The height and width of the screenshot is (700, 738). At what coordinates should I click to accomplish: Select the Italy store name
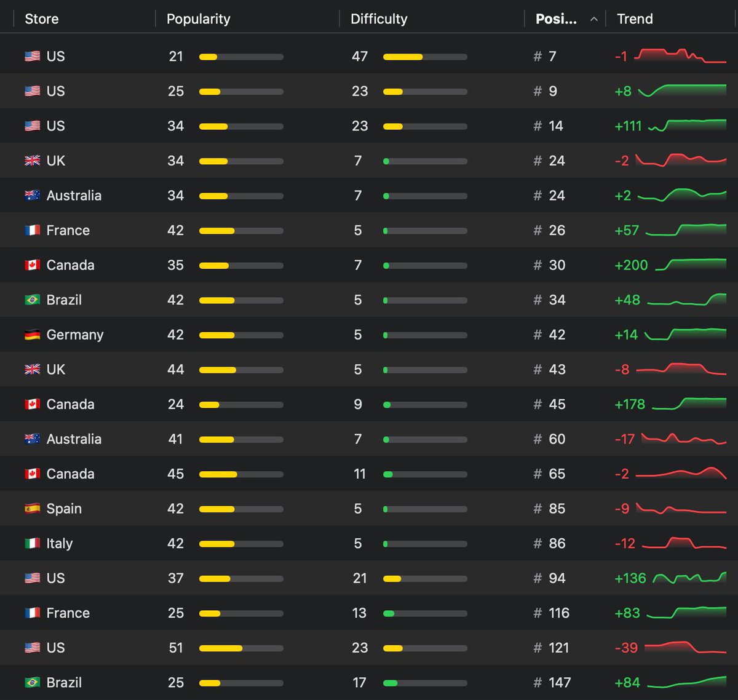tap(60, 543)
